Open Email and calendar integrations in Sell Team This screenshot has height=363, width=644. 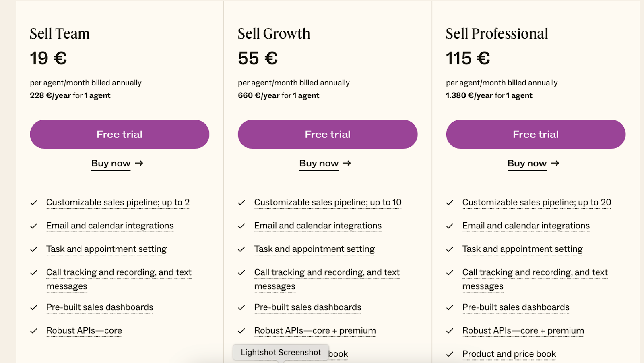coord(109,226)
